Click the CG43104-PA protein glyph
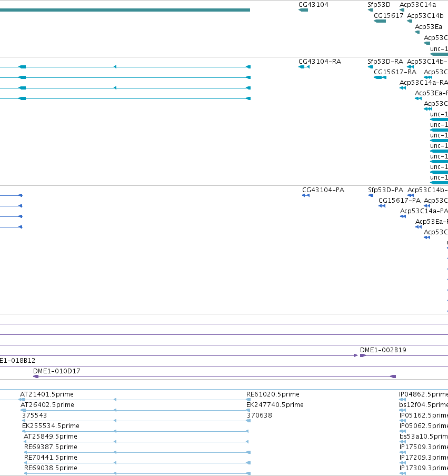The image size is (448, 476). click(x=306, y=195)
